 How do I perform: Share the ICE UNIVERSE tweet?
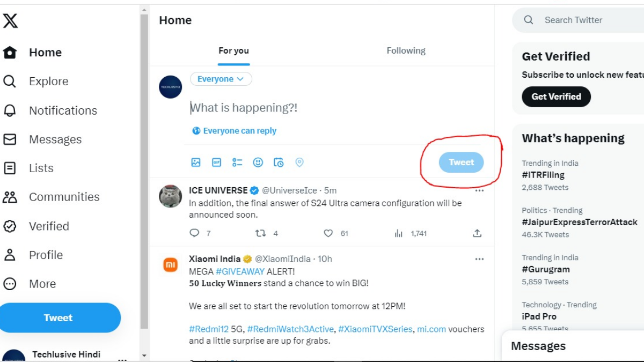(477, 233)
